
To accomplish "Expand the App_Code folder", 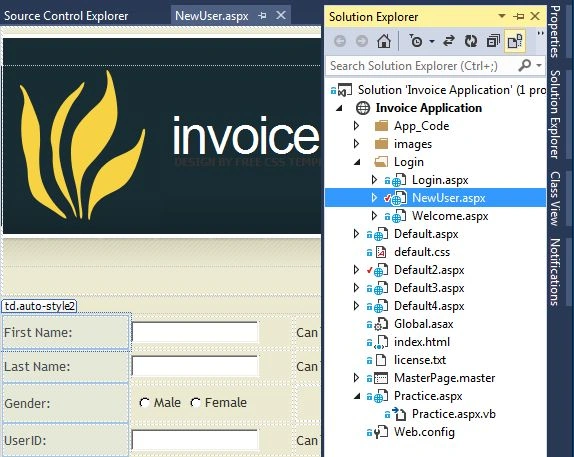I will tap(356, 126).
